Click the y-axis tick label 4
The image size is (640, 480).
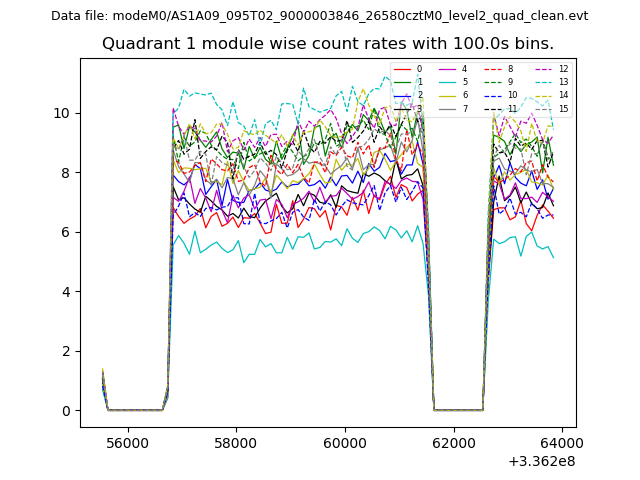[66, 292]
